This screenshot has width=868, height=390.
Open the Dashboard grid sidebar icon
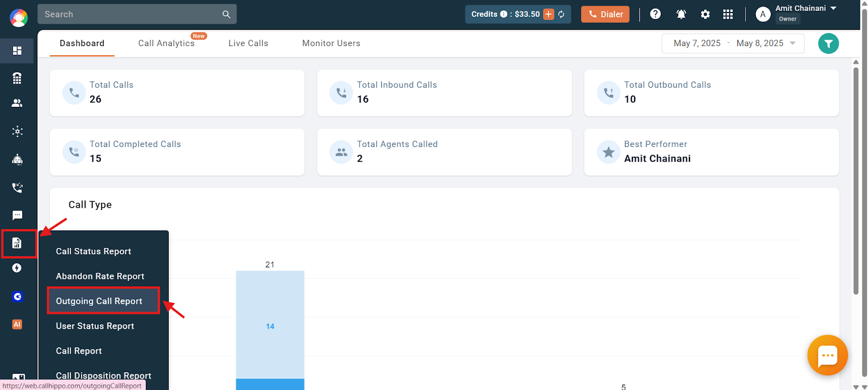coord(17,50)
